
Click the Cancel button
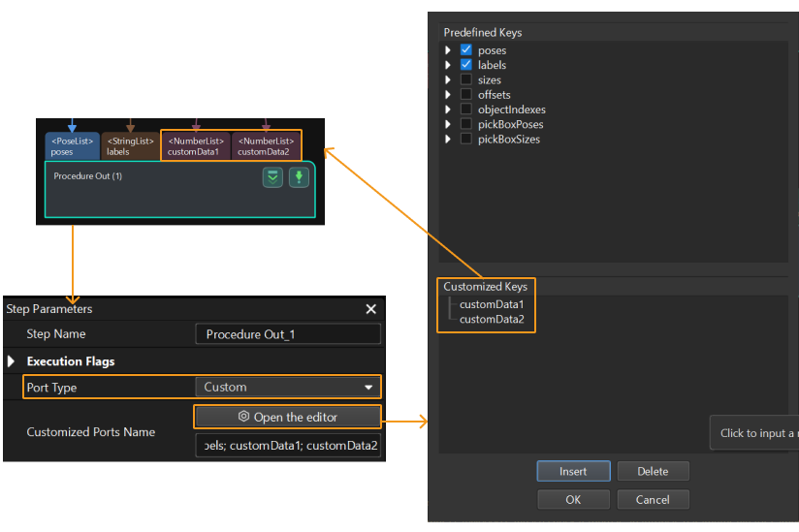pos(653,499)
